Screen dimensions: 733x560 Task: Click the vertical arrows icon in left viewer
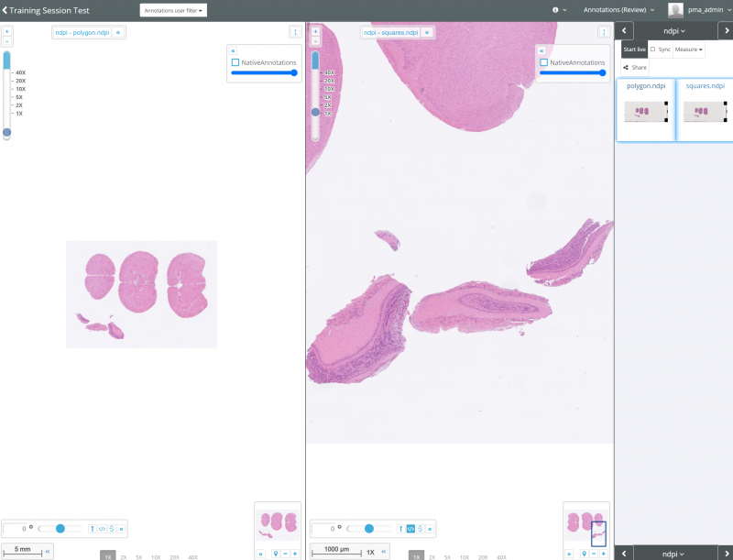[x=295, y=32]
